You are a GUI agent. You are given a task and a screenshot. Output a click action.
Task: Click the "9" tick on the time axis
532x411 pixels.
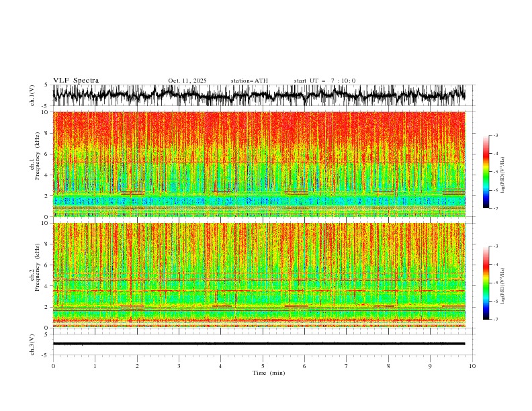(430, 366)
